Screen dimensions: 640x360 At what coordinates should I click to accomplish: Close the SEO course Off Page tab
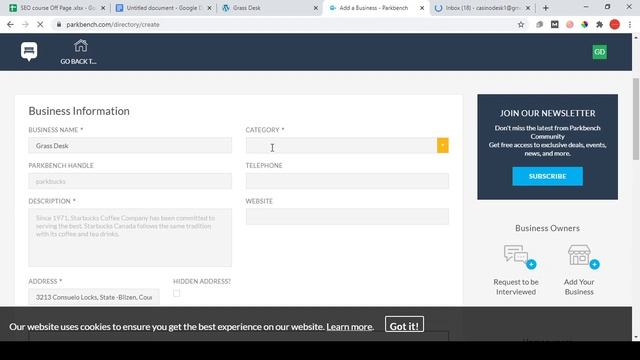pyautogui.click(x=103, y=8)
